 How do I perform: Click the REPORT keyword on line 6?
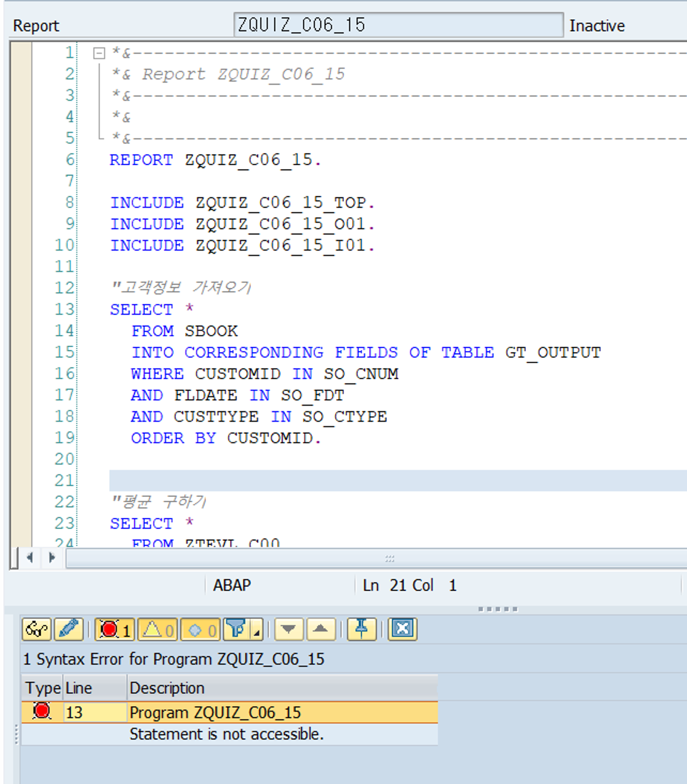(142, 159)
